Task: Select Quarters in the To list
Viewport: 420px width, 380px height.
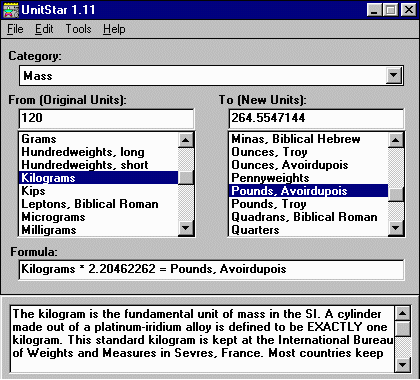Action: coord(309,230)
